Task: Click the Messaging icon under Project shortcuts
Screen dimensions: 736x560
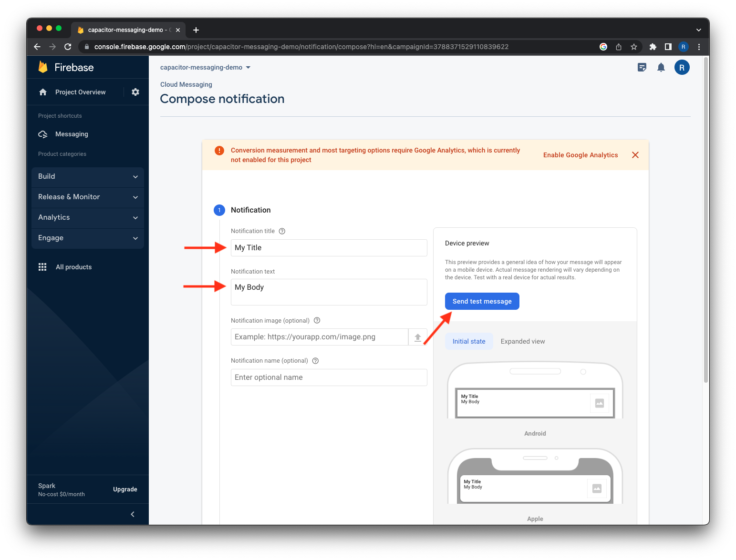Action: 43,134
